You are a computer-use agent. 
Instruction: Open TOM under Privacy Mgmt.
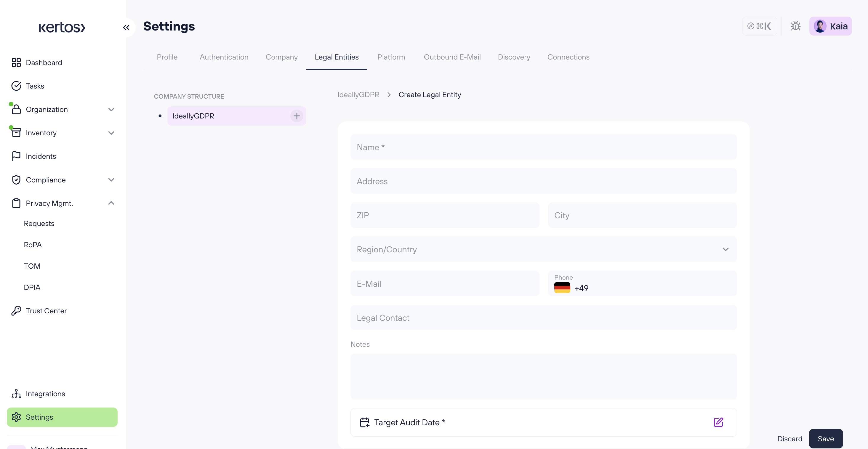pos(32,266)
